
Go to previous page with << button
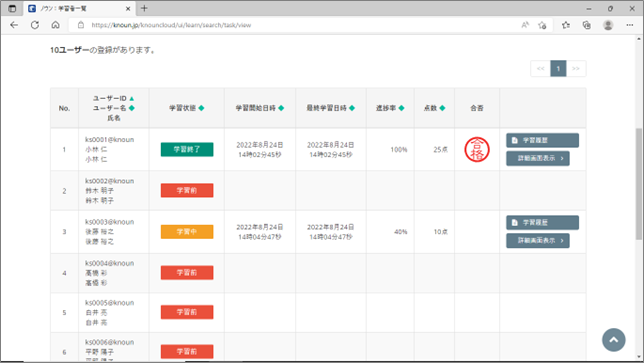tap(540, 69)
